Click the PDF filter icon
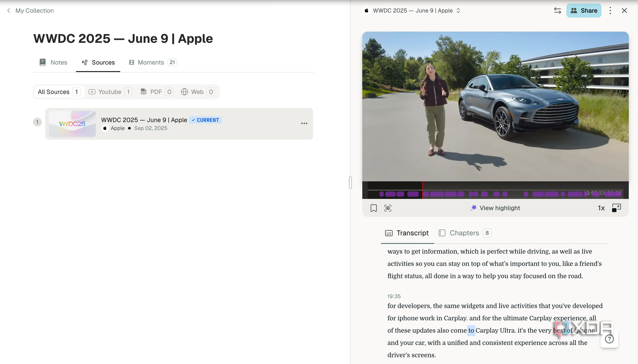 pyautogui.click(x=143, y=92)
